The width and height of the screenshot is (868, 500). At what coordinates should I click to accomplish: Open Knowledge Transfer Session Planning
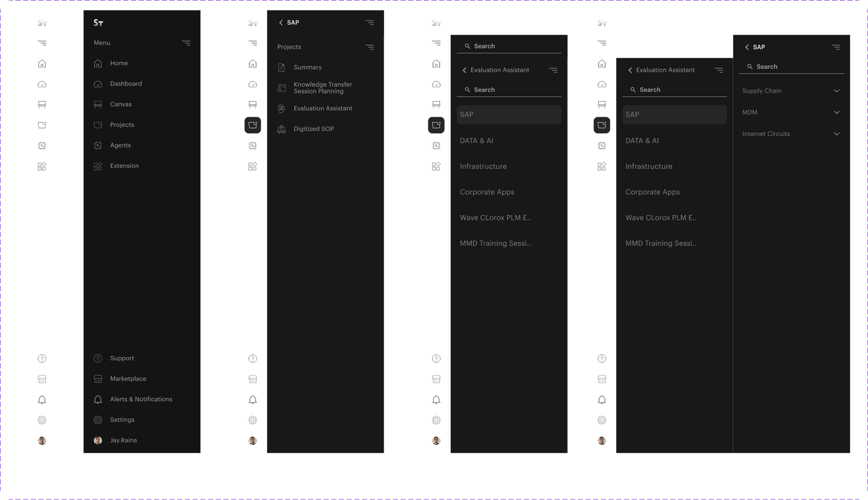pyautogui.click(x=323, y=88)
